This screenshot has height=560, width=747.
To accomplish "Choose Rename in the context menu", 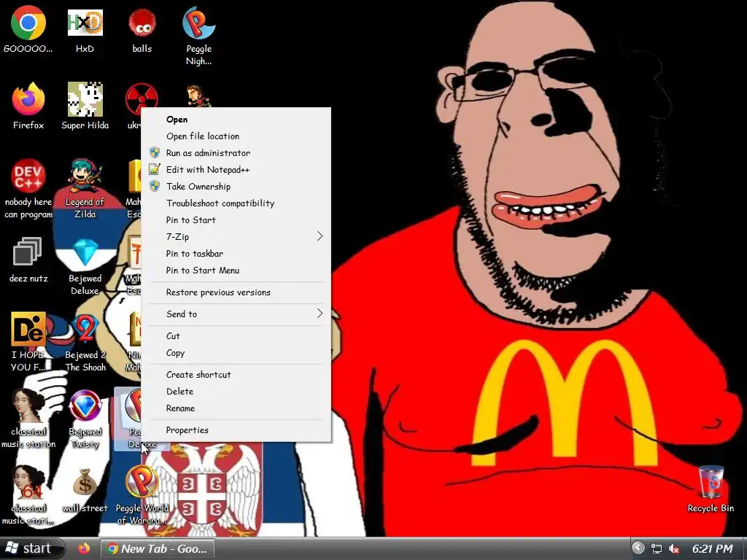I will (x=236, y=408).
